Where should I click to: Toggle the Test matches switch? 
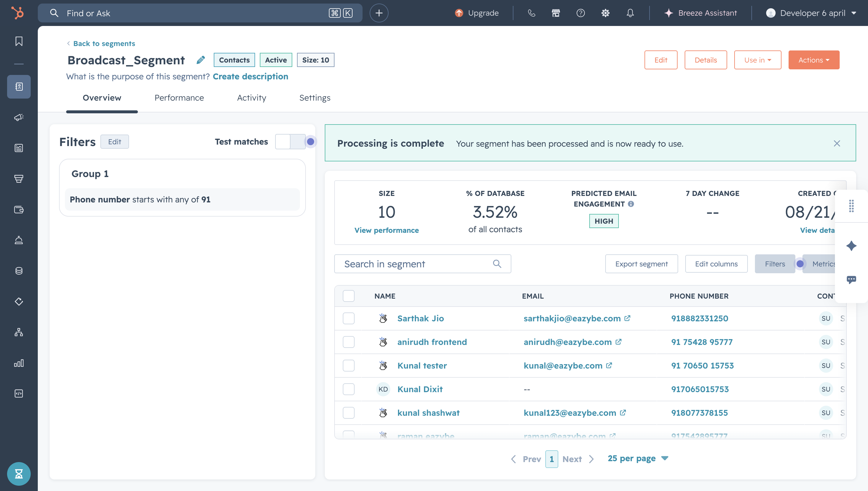point(291,142)
